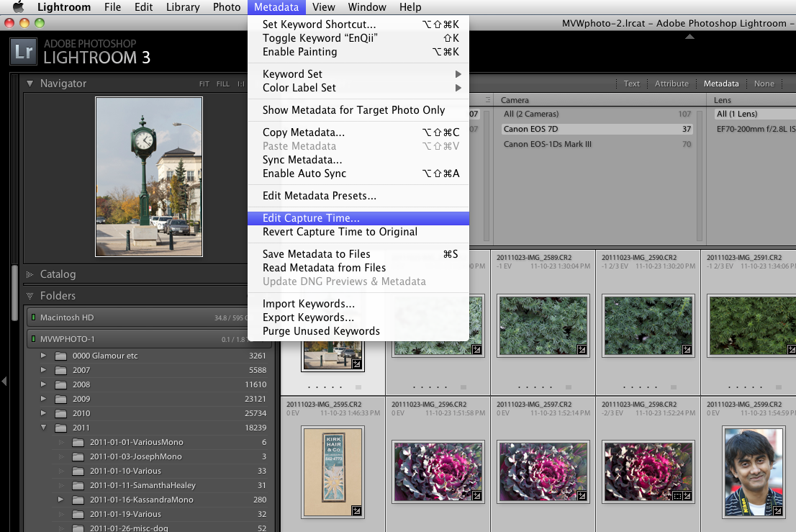Screen dimensions: 796x532
Task: Click the Macintosh HD volume status light
Action: [32, 317]
